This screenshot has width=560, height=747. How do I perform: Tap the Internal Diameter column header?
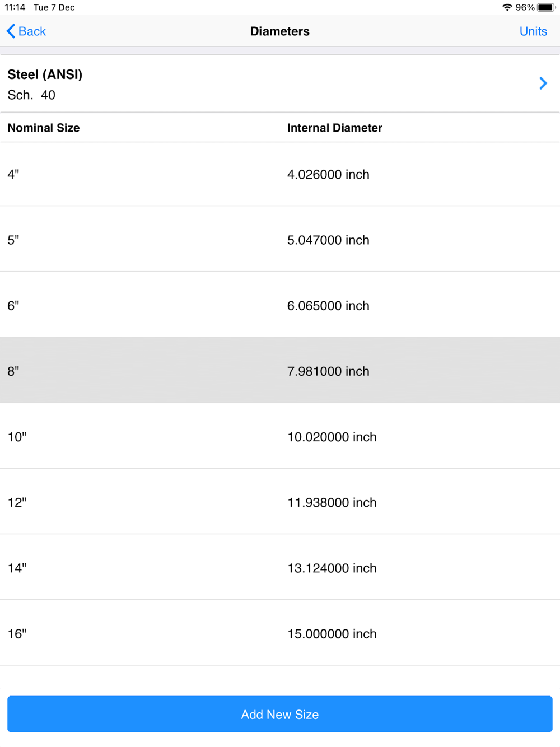[x=334, y=128]
